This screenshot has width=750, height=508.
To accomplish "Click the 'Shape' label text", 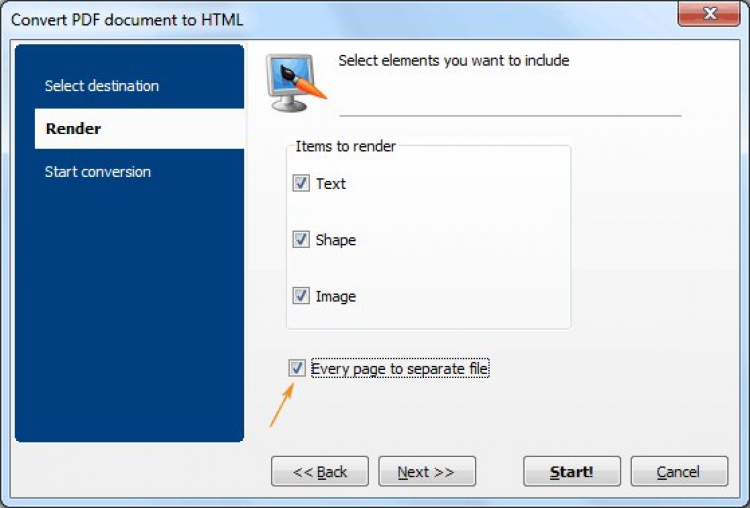I will click(336, 240).
